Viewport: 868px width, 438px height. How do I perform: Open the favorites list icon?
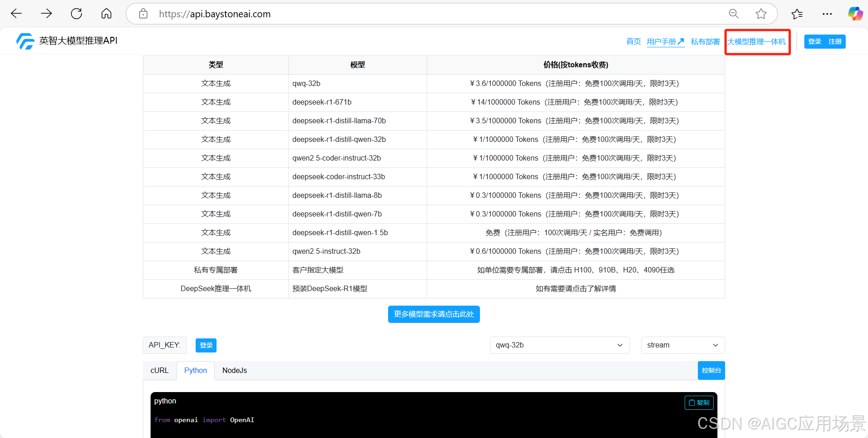click(x=797, y=14)
